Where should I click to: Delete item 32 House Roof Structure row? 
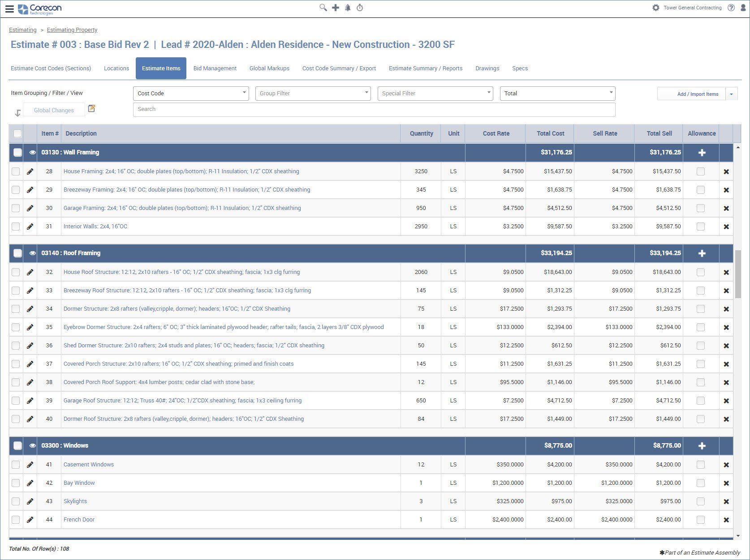[726, 273]
